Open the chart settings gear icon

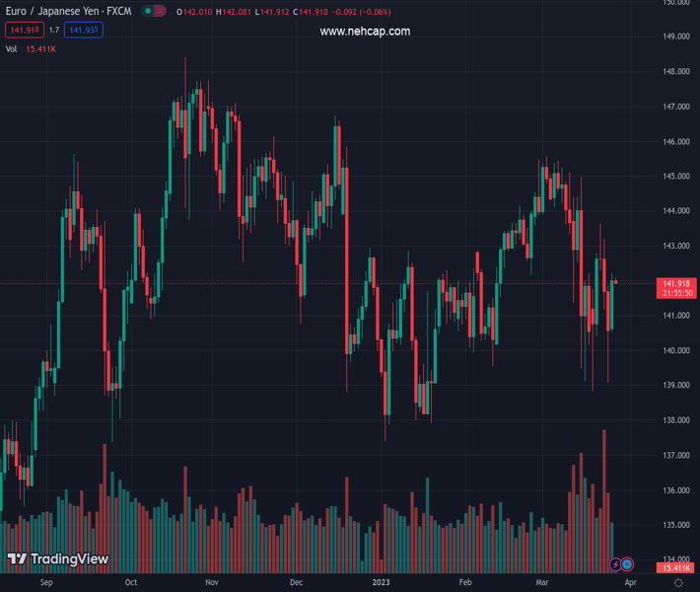[678, 583]
